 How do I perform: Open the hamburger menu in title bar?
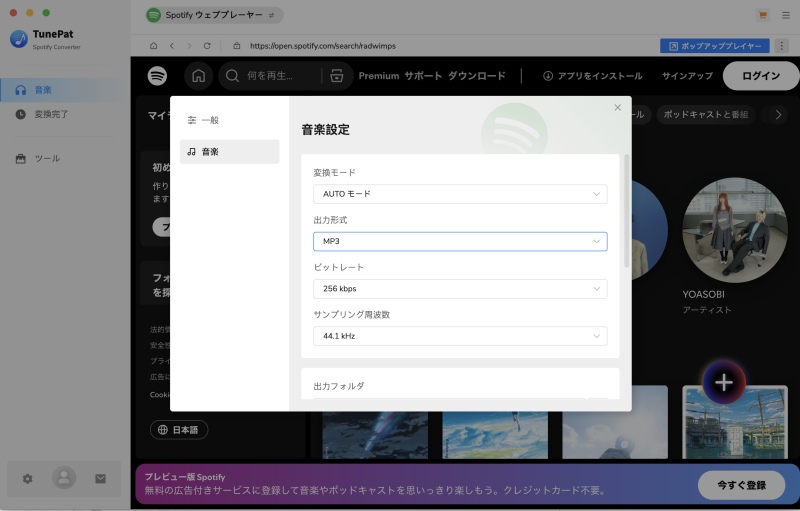click(786, 15)
